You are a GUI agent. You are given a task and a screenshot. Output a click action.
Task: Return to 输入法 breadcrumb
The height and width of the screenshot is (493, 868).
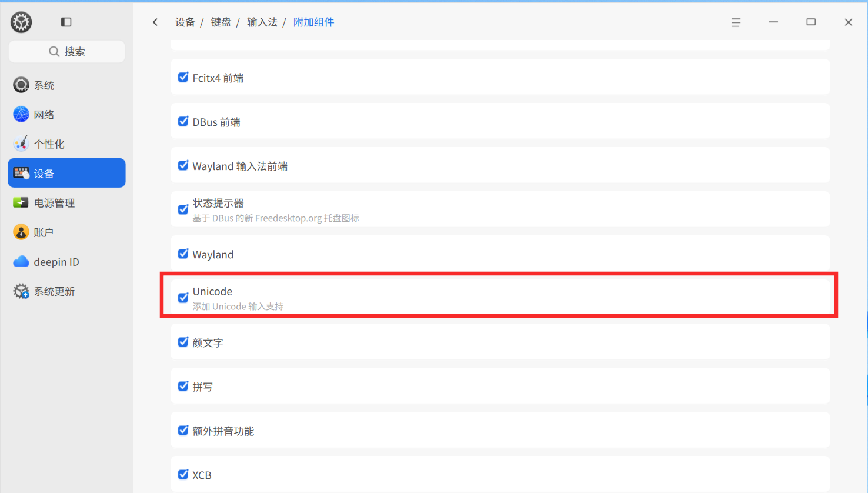262,22
